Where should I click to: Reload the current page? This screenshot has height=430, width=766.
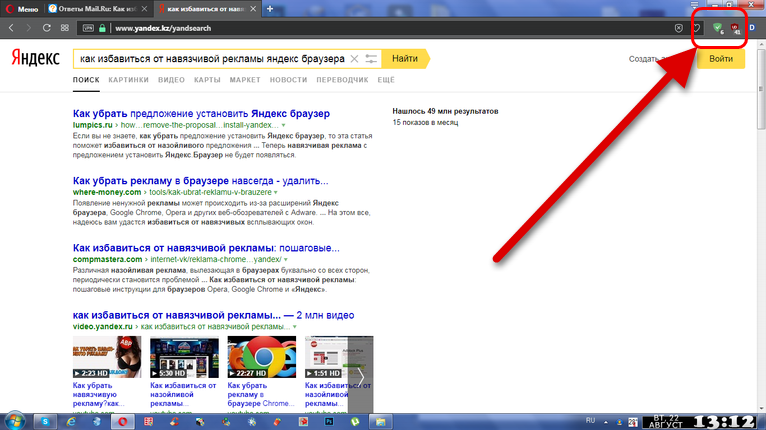(x=46, y=28)
